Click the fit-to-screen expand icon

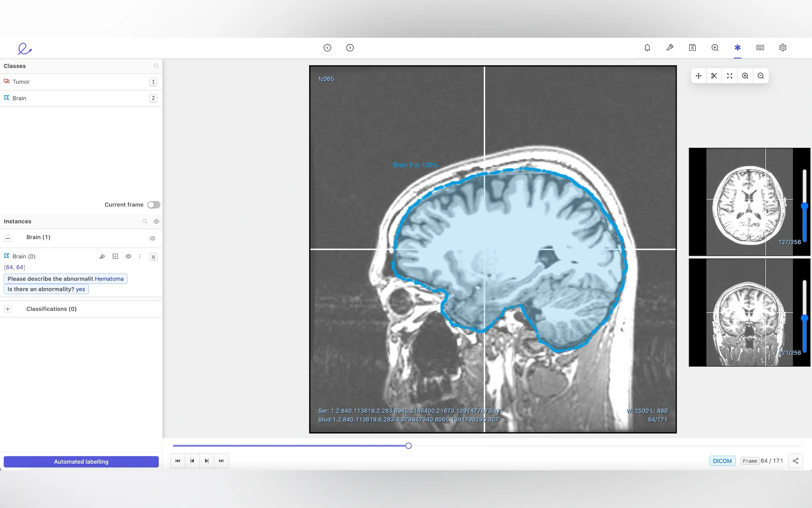tap(730, 76)
